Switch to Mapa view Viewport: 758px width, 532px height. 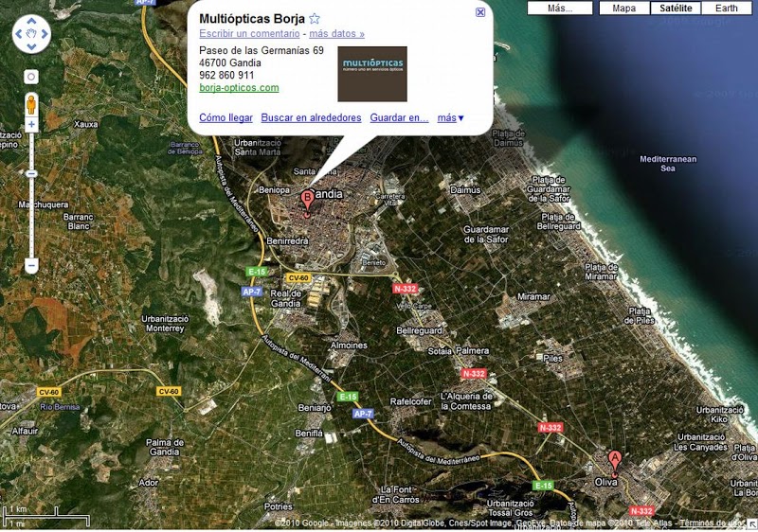click(x=624, y=9)
